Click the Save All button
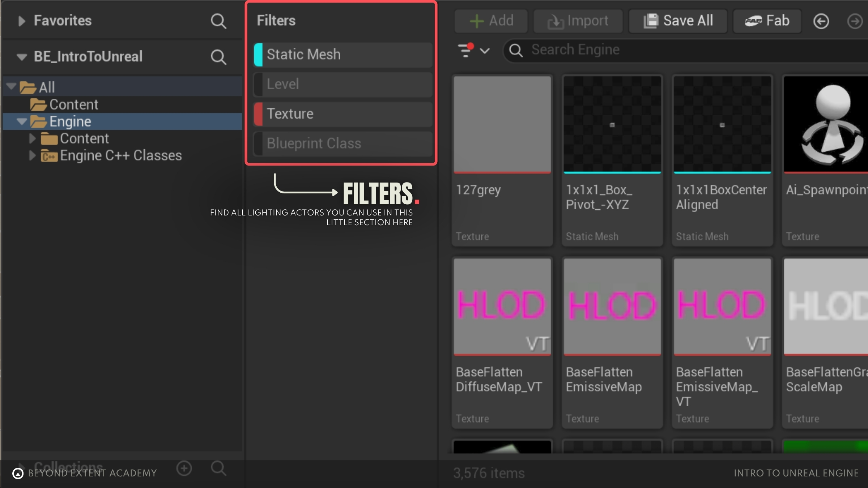868x488 pixels. coord(678,21)
